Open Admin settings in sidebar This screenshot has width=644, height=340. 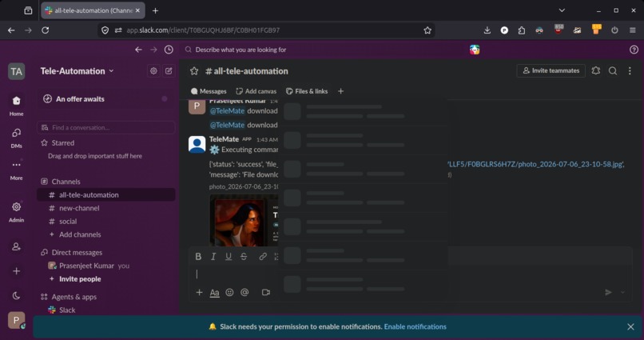pos(16,211)
